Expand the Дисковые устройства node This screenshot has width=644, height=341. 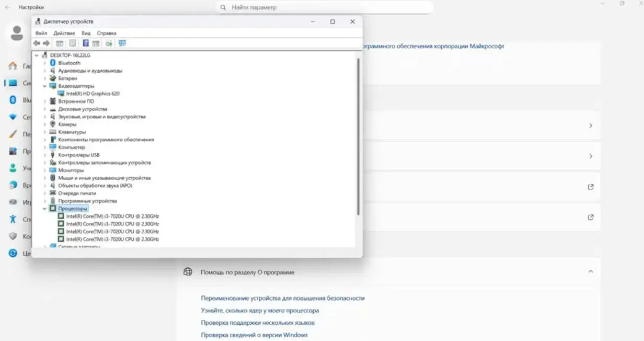pos(44,109)
